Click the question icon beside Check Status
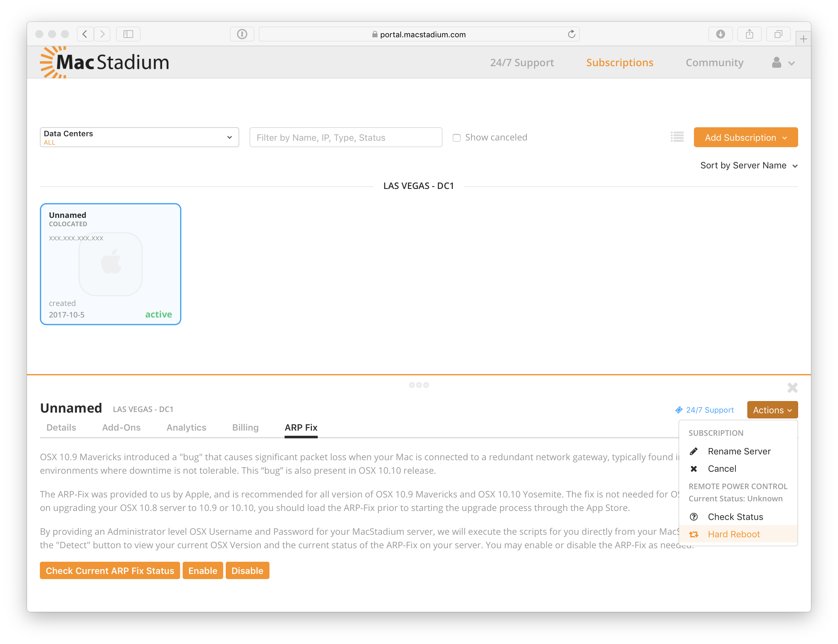The height and width of the screenshot is (644, 838). (x=693, y=517)
